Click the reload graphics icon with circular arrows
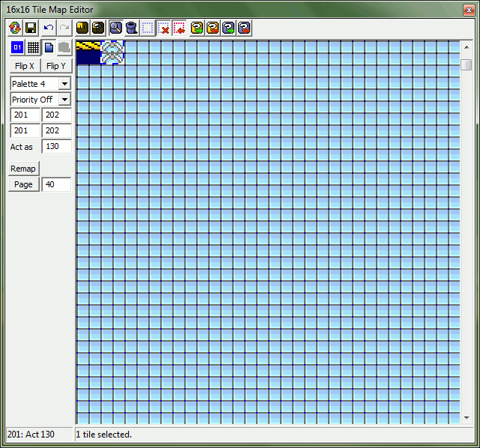 click(15, 28)
